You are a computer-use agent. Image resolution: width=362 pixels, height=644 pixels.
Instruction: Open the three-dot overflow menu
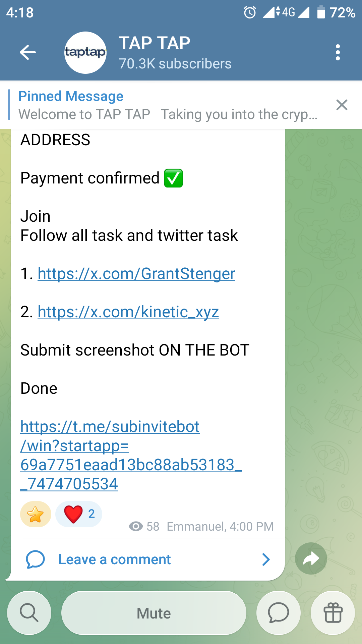(338, 53)
